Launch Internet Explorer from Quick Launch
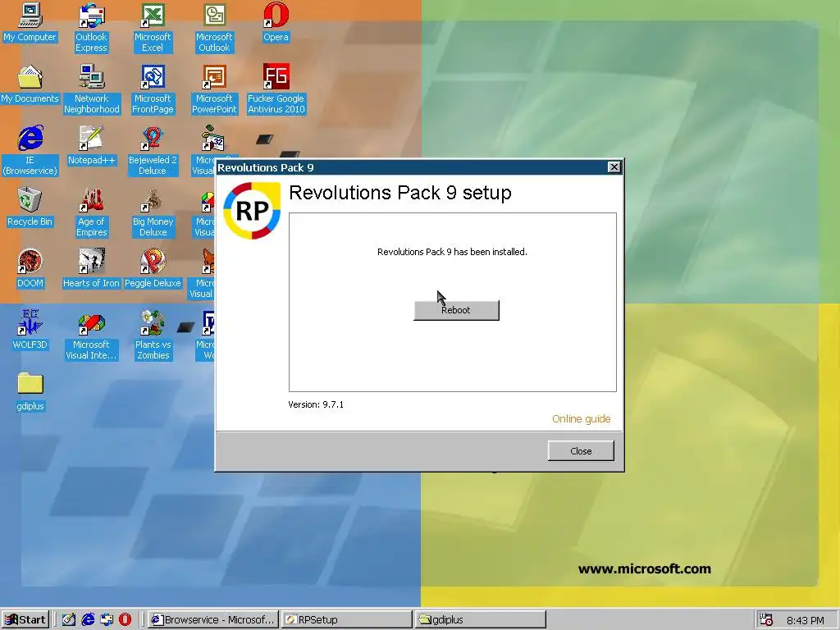This screenshot has width=840, height=630. 88,620
